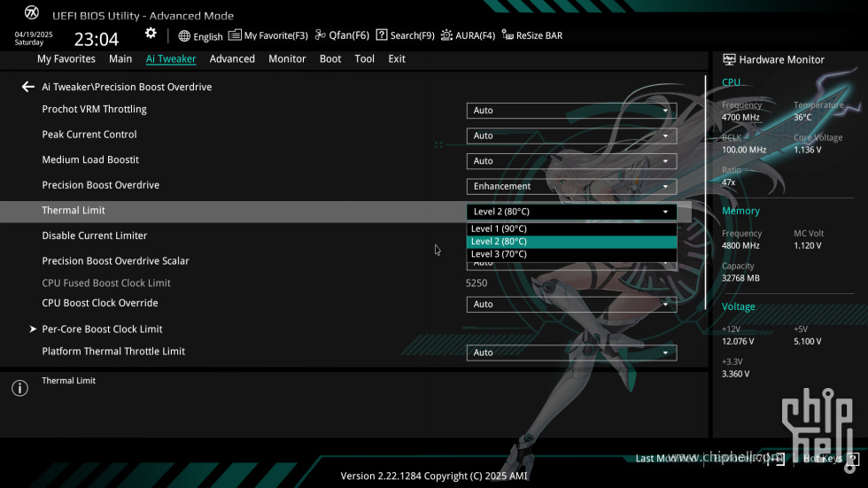This screenshot has width=868, height=488.
Task: Click the Hot Keys question mark icon
Action: point(852,459)
